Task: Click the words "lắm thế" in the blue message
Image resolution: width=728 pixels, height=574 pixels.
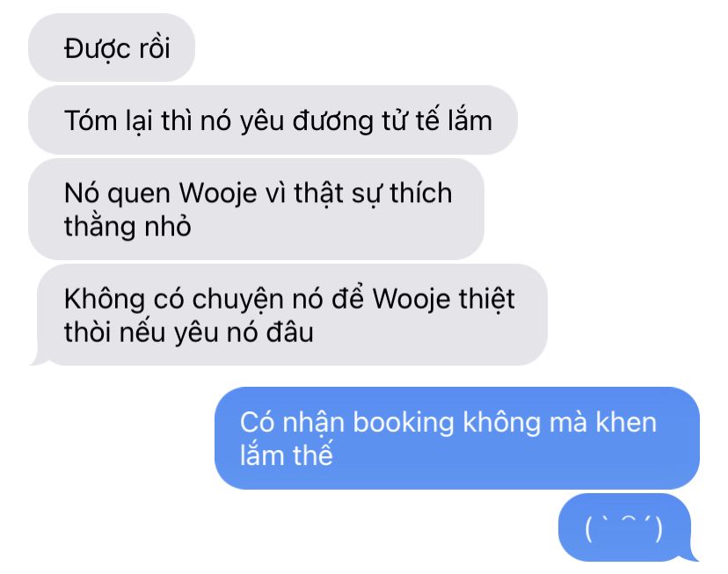Action: coord(287,455)
